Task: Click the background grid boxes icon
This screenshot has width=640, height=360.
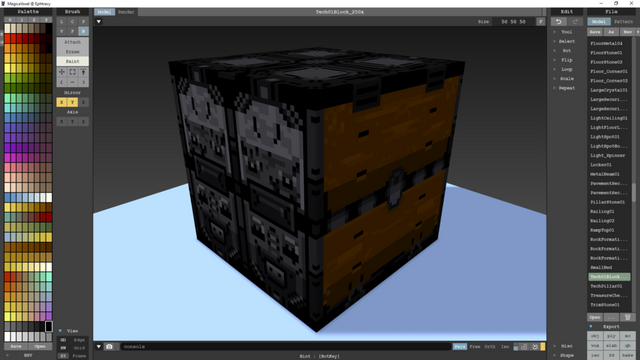Action: point(524,347)
